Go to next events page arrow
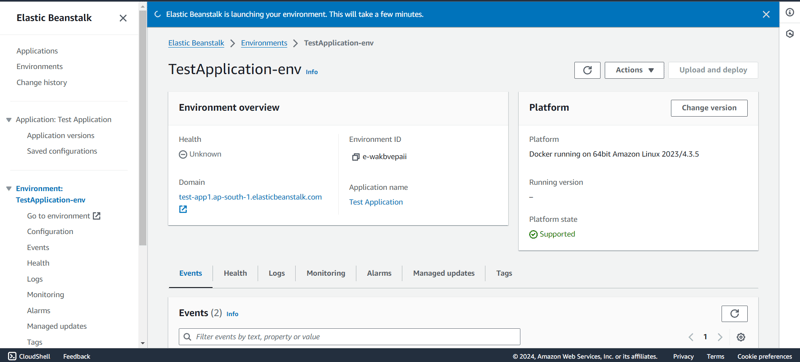The image size is (800, 362). click(x=720, y=337)
